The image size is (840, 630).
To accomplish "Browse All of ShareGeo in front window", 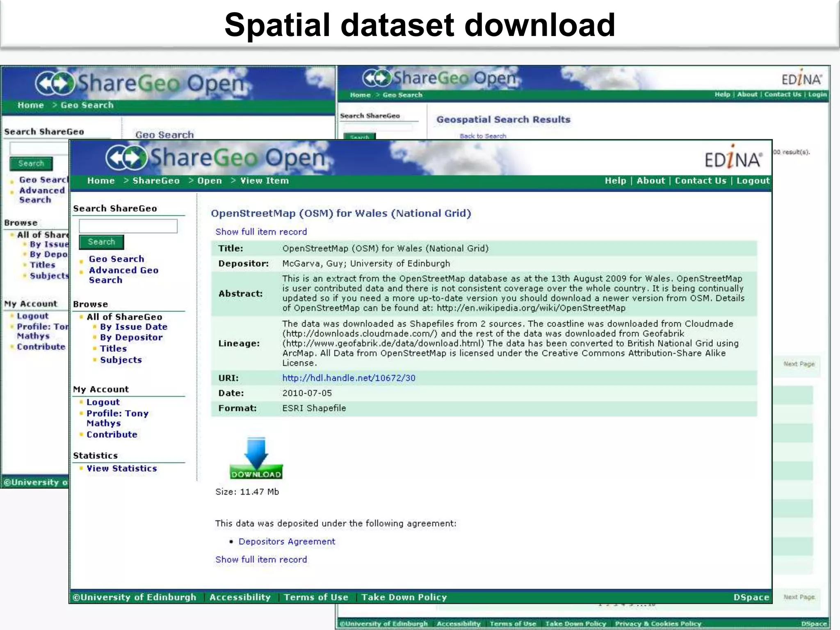I will point(124,317).
